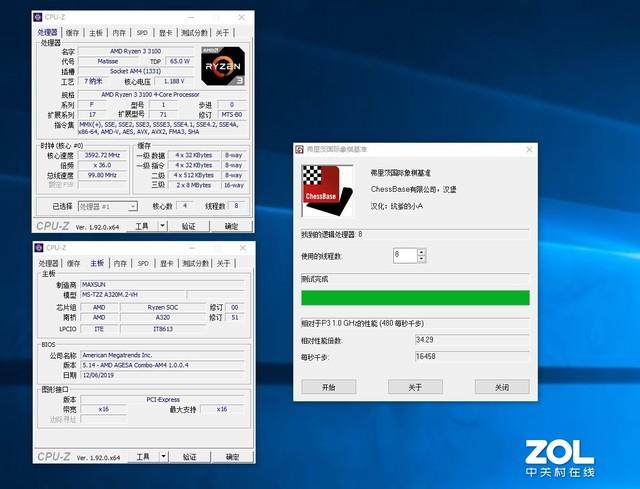Click the PCI-Express graphics interface field
Image resolution: width=640 pixels, height=489 pixels.
tap(162, 399)
